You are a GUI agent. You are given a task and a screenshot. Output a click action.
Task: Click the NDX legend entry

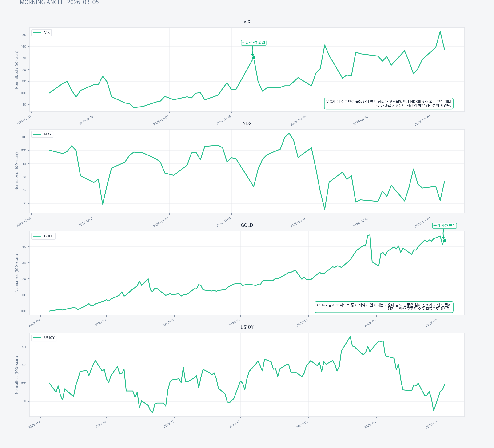coord(42,134)
